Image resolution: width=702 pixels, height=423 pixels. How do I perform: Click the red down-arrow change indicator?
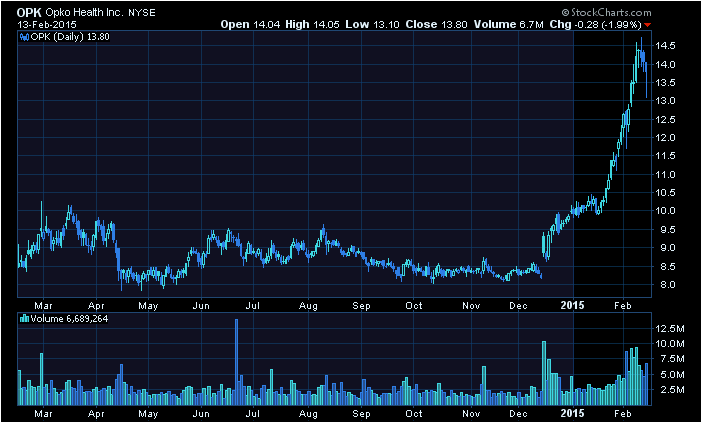(647, 25)
